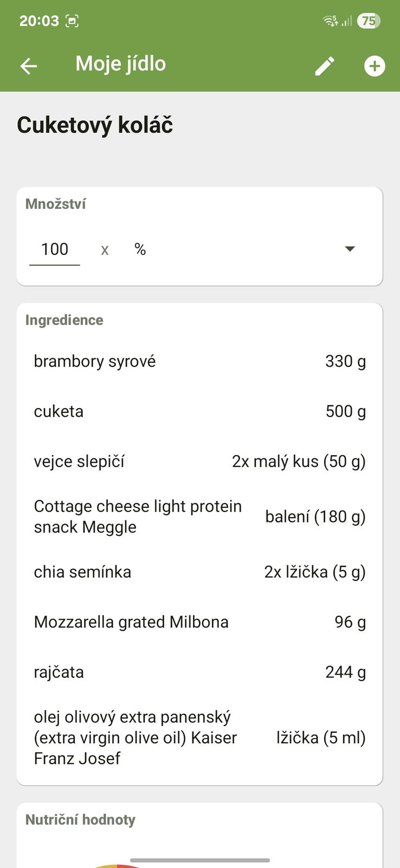The width and height of the screenshot is (400, 868).
Task: Tap the pencil edit icon
Action: 325,66
